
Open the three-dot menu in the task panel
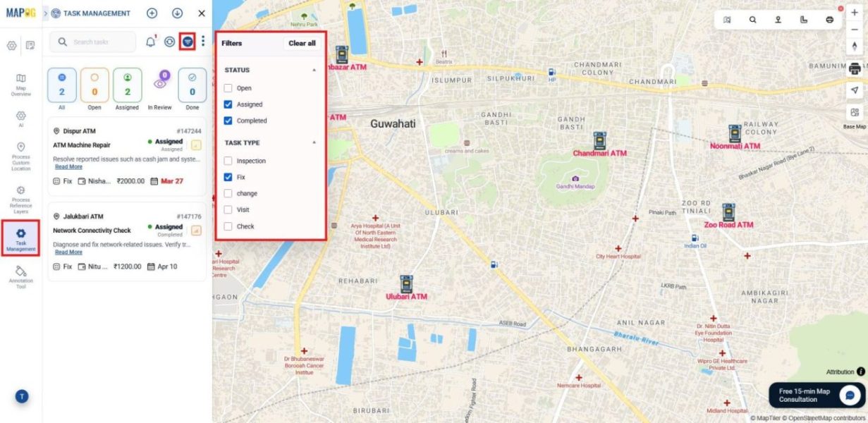(x=203, y=42)
